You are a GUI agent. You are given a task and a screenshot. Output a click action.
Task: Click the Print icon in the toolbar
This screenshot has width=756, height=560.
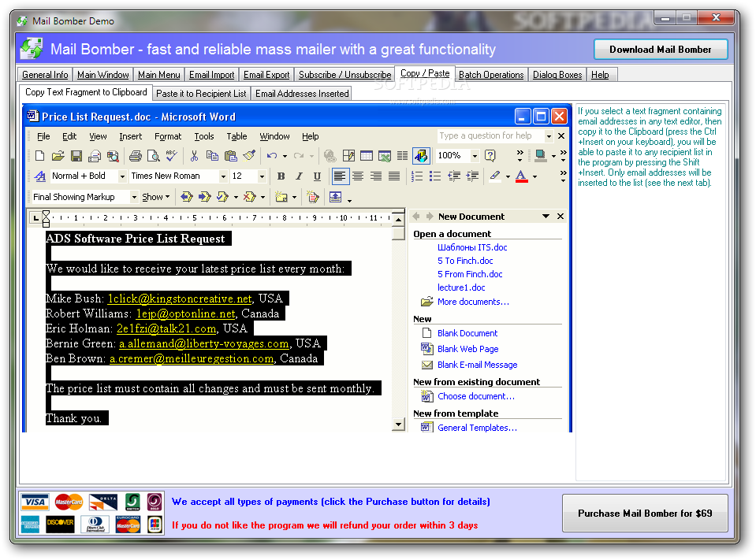click(x=136, y=156)
